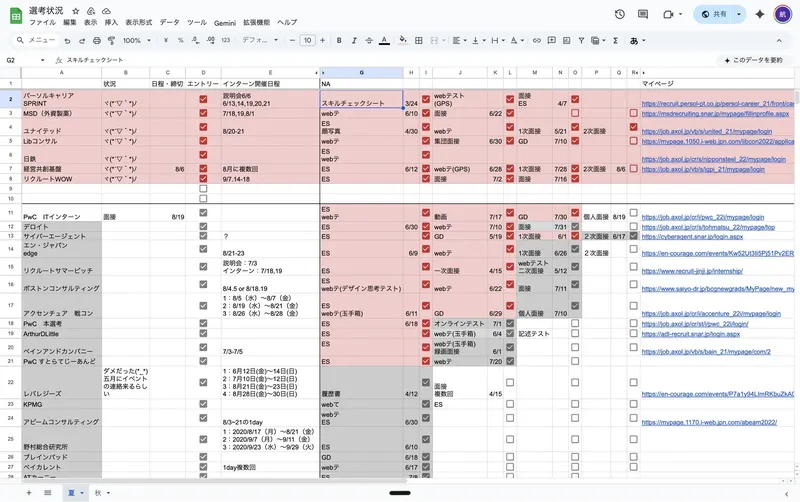Open text wrapping dropdown
Screen dimensions: 800x502
(x=497, y=40)
